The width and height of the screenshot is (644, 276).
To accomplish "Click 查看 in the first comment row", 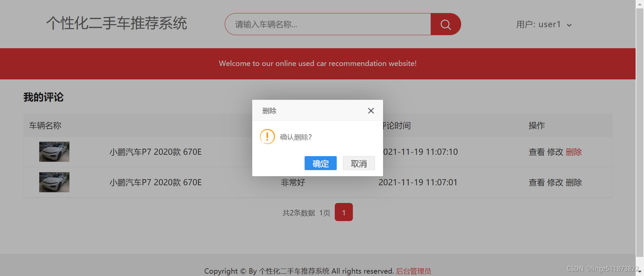I will [x=537, y=152].
